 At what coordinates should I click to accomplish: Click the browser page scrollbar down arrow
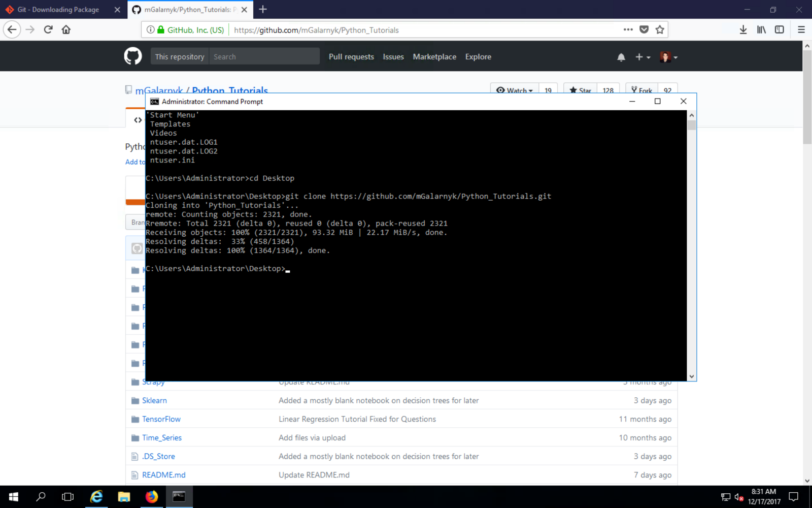click(x=807, y=481)
